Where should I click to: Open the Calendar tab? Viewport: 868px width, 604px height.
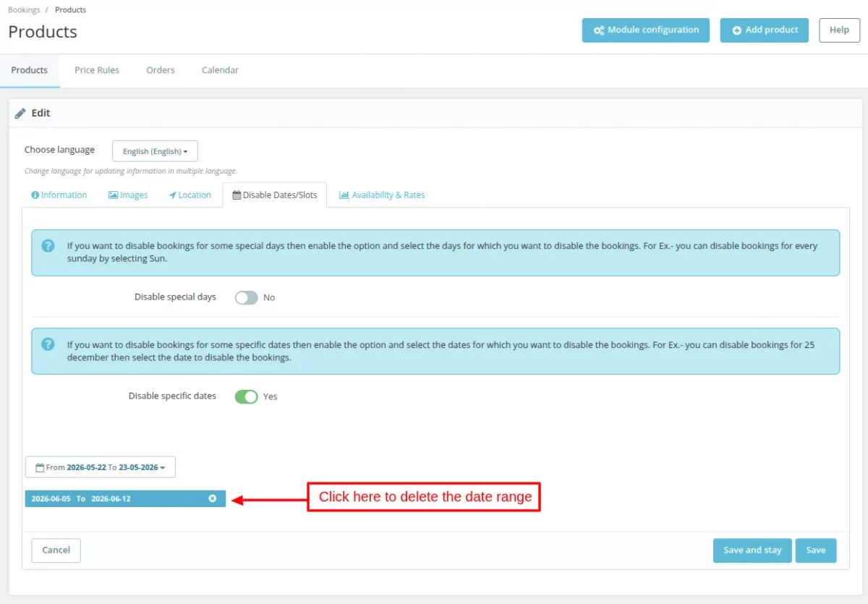pyautogui.click(x=220, y=70)
